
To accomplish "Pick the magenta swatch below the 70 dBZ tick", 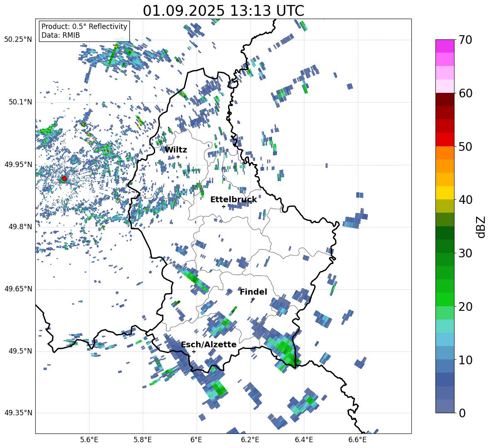I will (445, 46).
